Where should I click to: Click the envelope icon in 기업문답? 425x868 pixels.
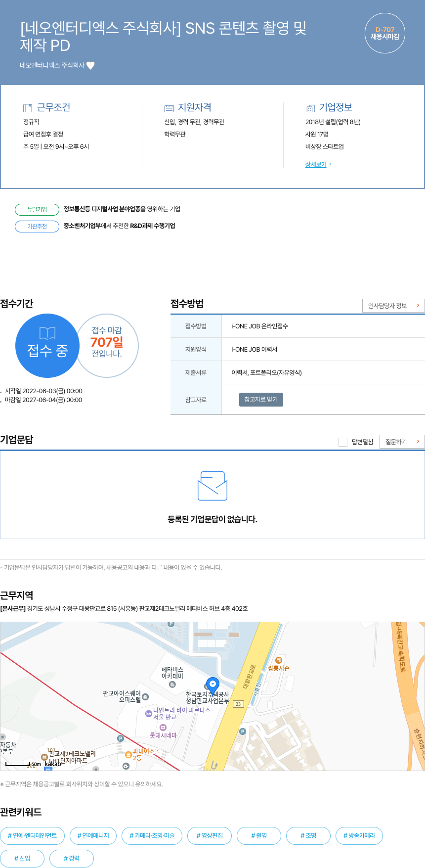pos(212,486)
